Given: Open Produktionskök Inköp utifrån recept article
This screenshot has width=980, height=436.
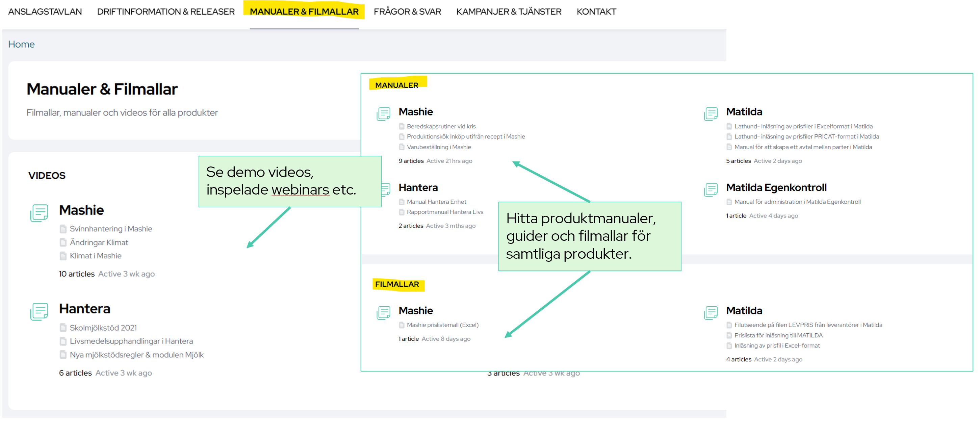Looking at the screenshot, I should click(x=466, y=136).
